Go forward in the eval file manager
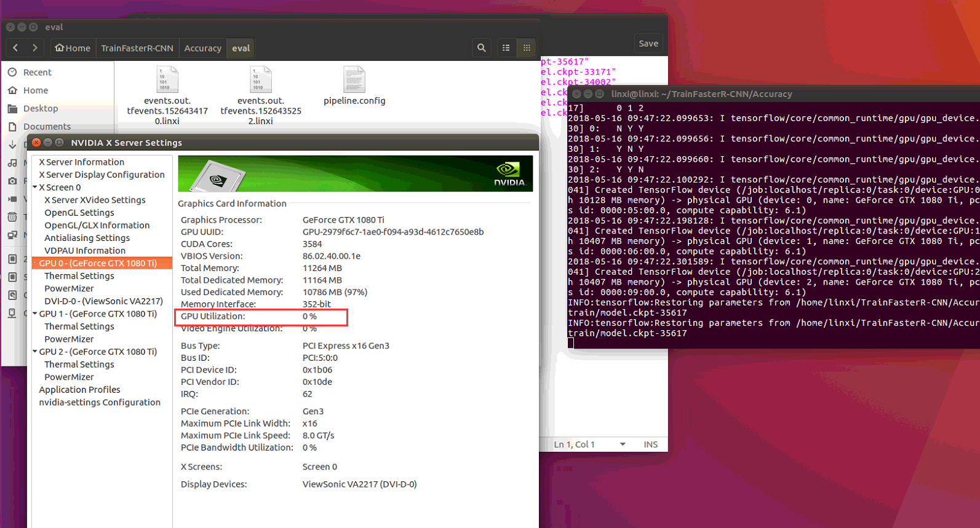980x528 pixels. click(x=34, y=47)
